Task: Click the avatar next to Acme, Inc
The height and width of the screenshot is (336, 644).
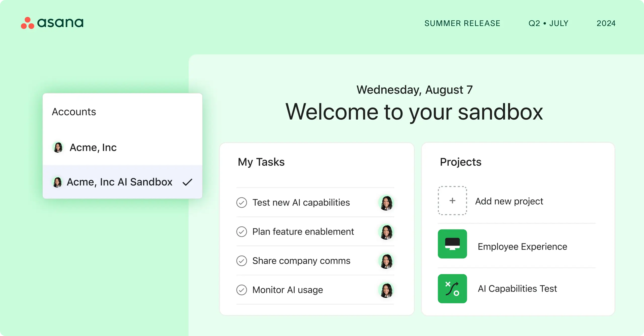Action: [58, 147]
